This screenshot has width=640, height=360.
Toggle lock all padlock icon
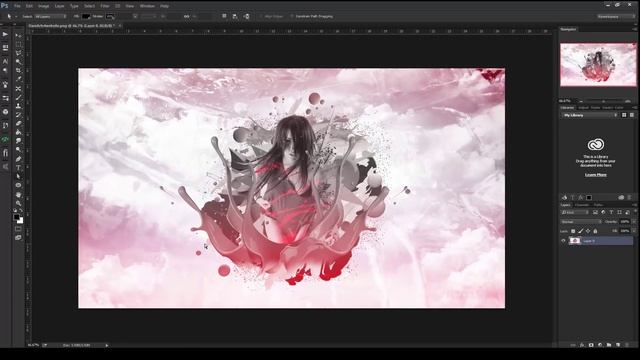pos(595,231)
